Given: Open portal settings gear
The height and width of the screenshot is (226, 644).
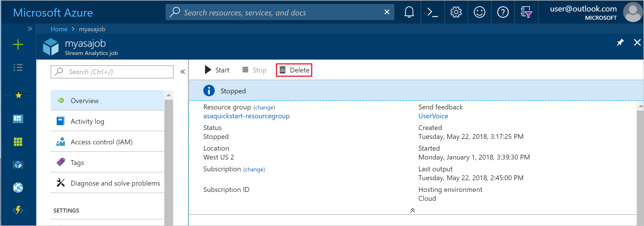Looking at the screenshot, I should (x=456, y=12).
